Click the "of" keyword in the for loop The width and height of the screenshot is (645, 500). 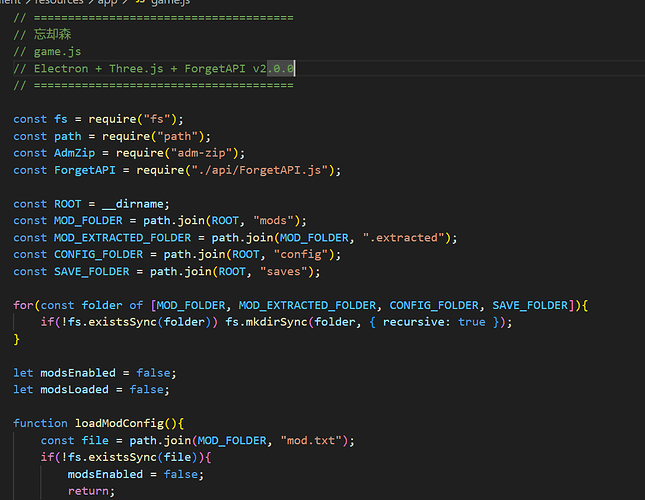click(136, 305)
